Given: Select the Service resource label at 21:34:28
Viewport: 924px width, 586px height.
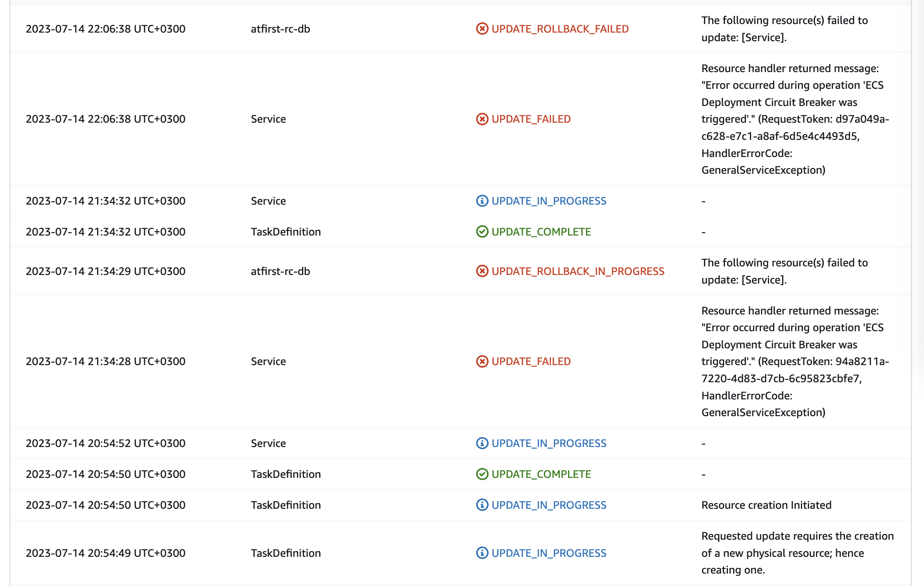Looking at the screenshot, I should point(268,361).
